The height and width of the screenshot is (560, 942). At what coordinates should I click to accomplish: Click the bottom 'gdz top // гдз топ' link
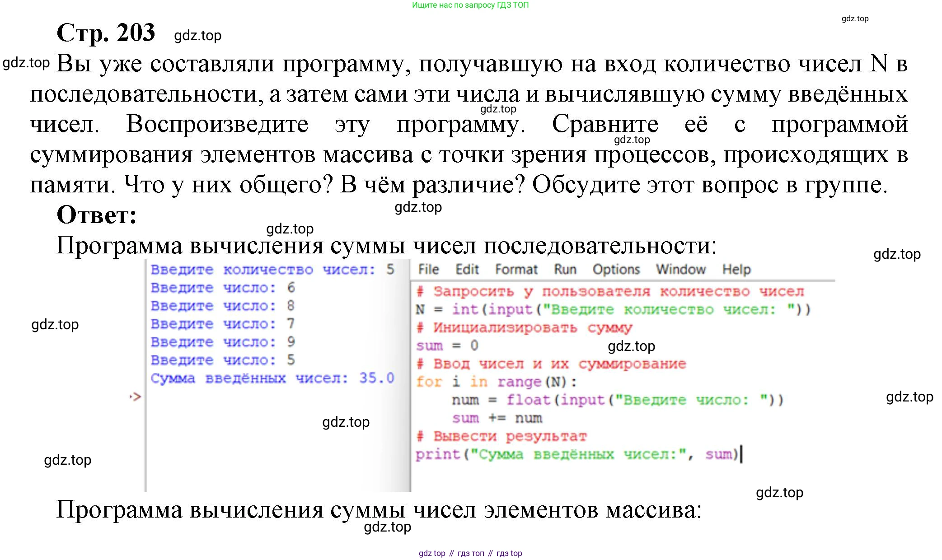click(x=470, y=553)
